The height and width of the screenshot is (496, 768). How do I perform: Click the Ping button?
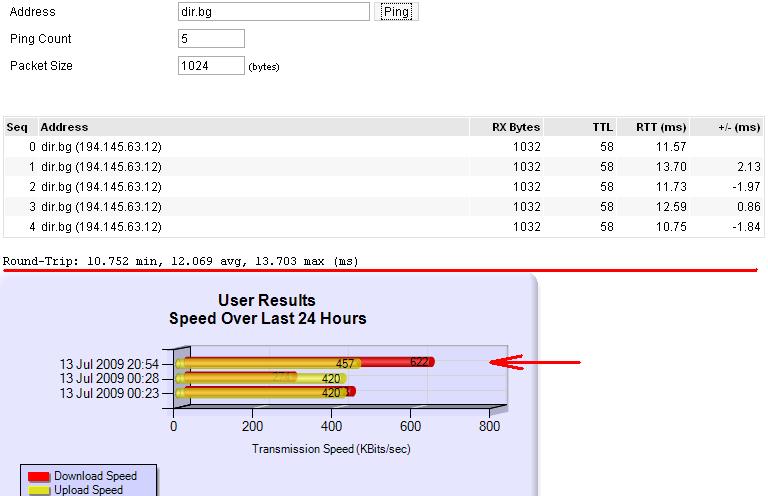point(396,12)
